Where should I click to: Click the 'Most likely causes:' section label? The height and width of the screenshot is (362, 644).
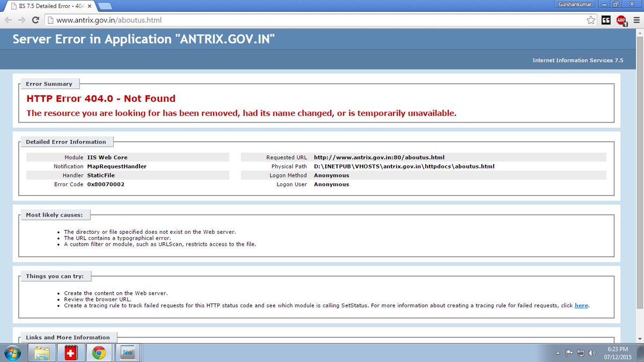[54, 215]
